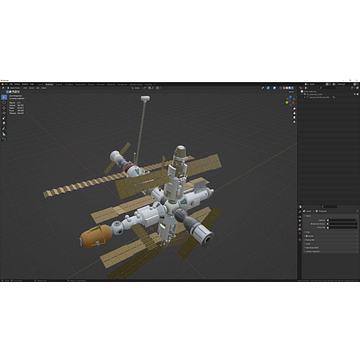Click the Blender logo menu icon

click(2, 84)
